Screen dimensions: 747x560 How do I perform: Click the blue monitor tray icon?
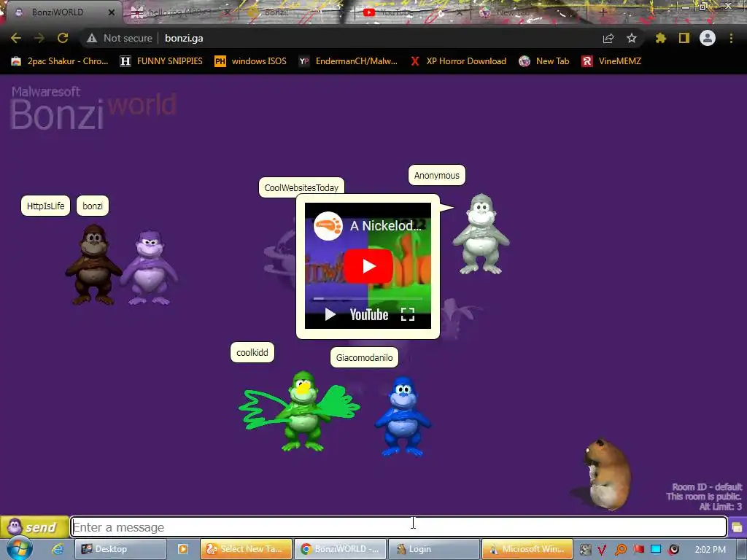click(656, 549)
